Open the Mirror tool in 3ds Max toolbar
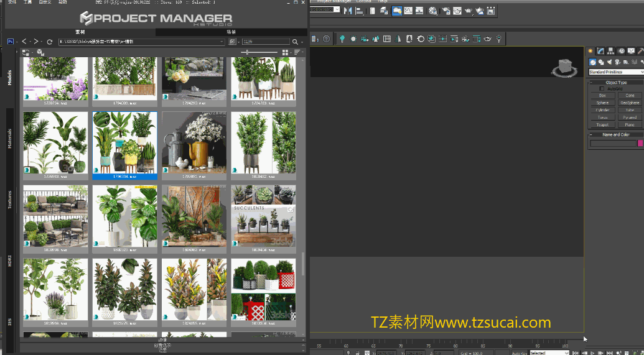Screen dimensions: 644x355 pos(348,11)
